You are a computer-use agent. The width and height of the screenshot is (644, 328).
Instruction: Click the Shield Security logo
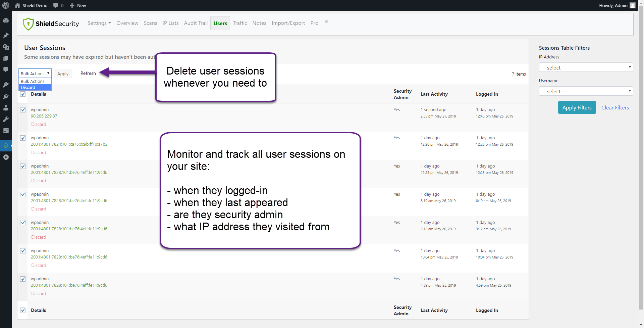coord(51,24)
